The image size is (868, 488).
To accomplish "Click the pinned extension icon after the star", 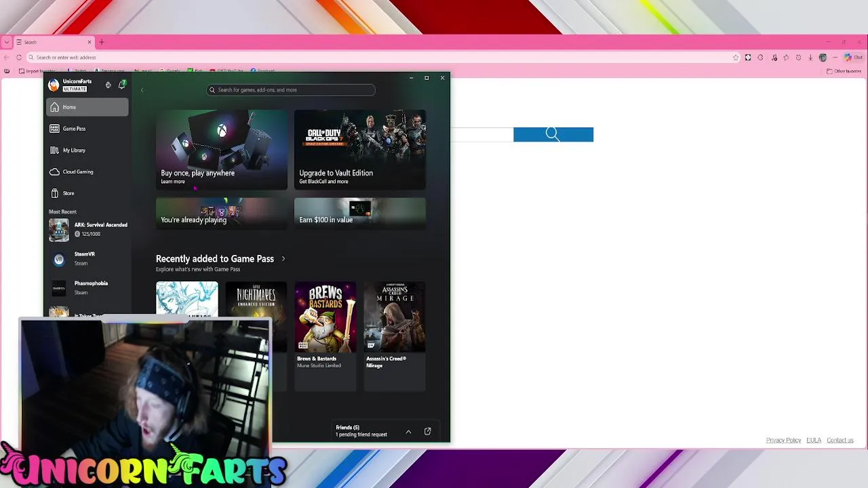I will pos(748,58).
